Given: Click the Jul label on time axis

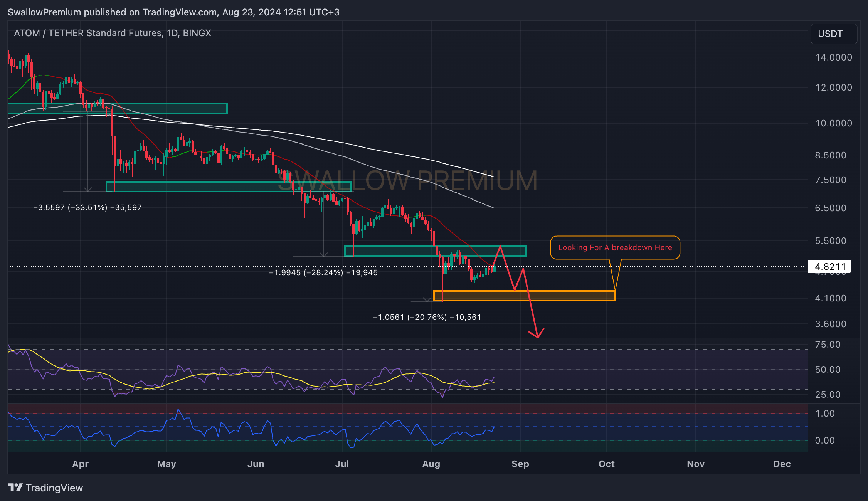Looking at the screenshot, I should (342, 464).
